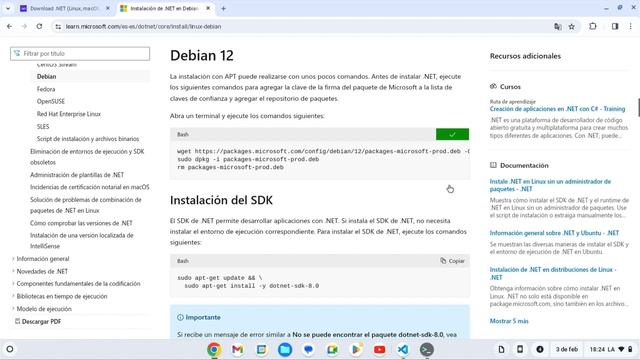The width and height of the screenshot is (640, 360).
Task: Select Debian in the sidebar
Action: pyautogui.click(x=47, y=76)
